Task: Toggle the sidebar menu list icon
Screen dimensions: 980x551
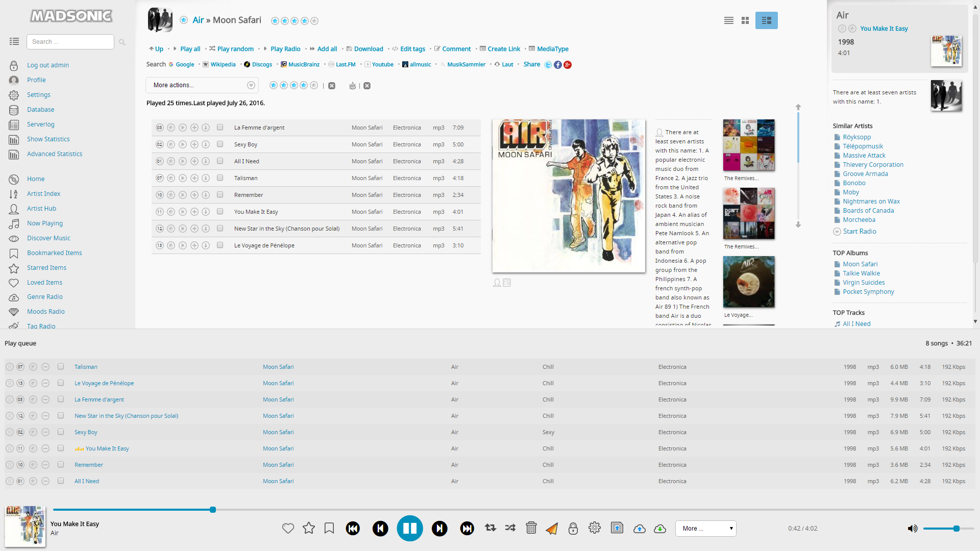Action: 14,41
